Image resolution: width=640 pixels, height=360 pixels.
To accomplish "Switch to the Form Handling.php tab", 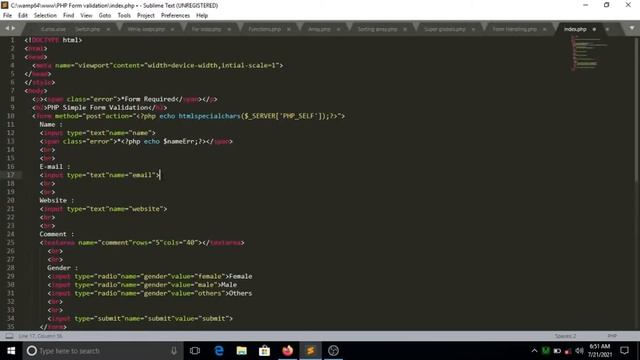I will [514, 29].
